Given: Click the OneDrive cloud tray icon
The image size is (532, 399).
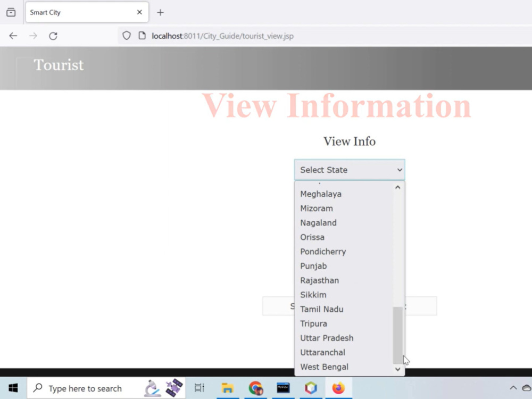Looking at the screenshot, I should 527,387.
